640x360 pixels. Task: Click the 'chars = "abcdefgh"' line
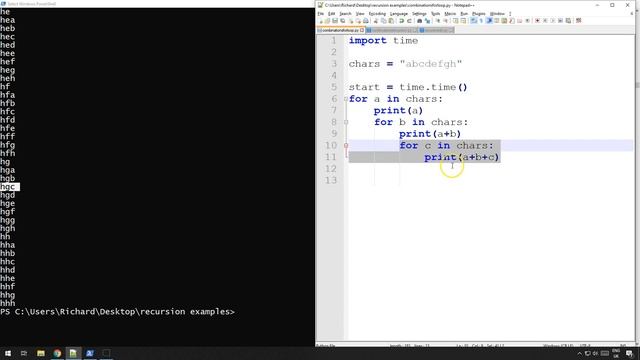click(x=405, y=64)
